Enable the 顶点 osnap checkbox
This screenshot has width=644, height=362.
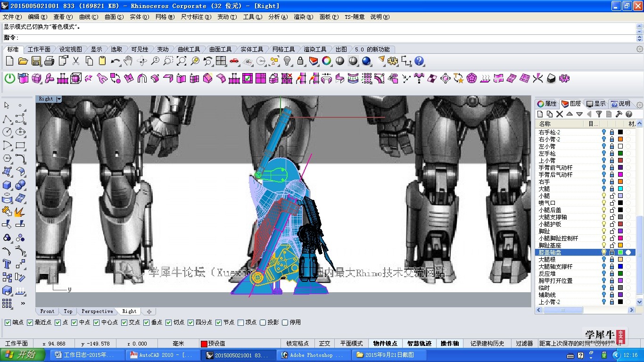point(241,322)
